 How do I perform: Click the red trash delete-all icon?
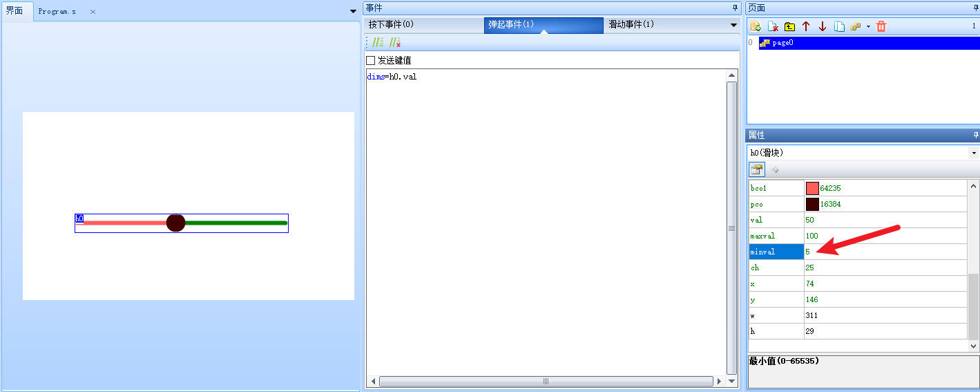click(881, 26)
